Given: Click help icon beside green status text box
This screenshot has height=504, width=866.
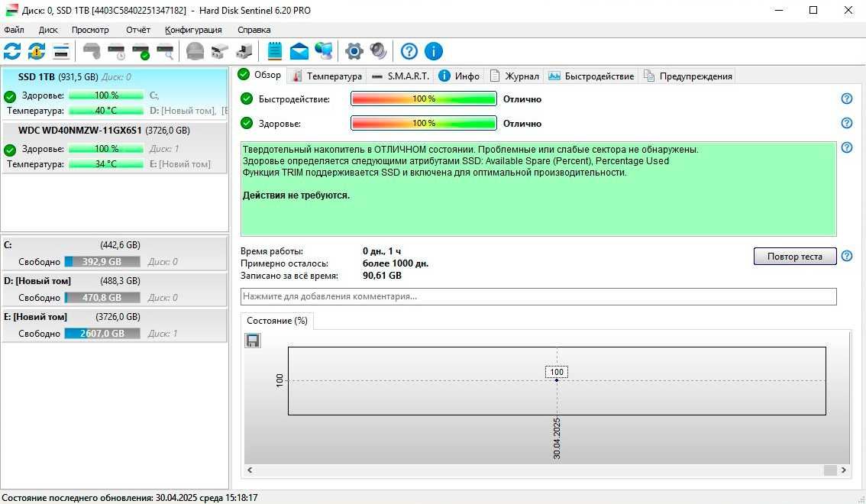Looking at the screenshot, I should pyautogui.click(x=847, y=147).
